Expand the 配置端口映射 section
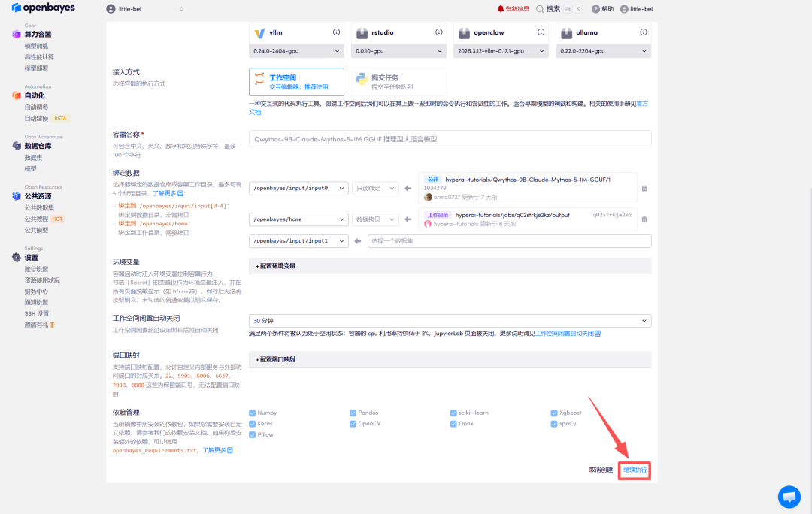 (x=450, y=359)
